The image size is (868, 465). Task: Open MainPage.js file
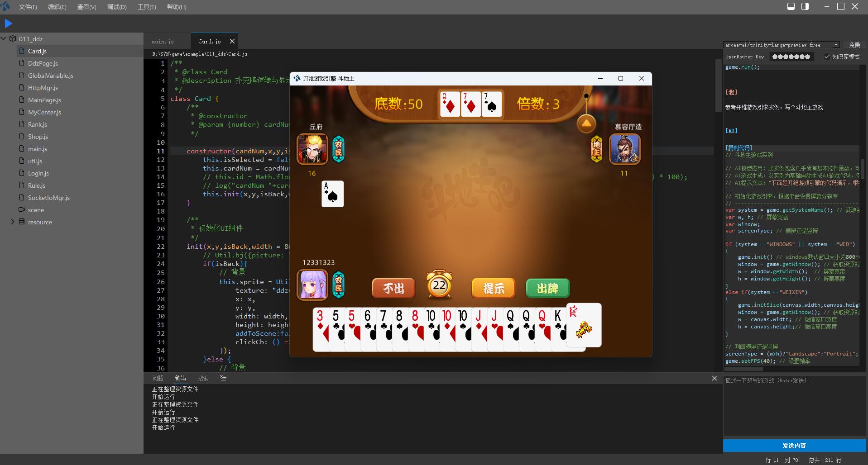point(44,100)
